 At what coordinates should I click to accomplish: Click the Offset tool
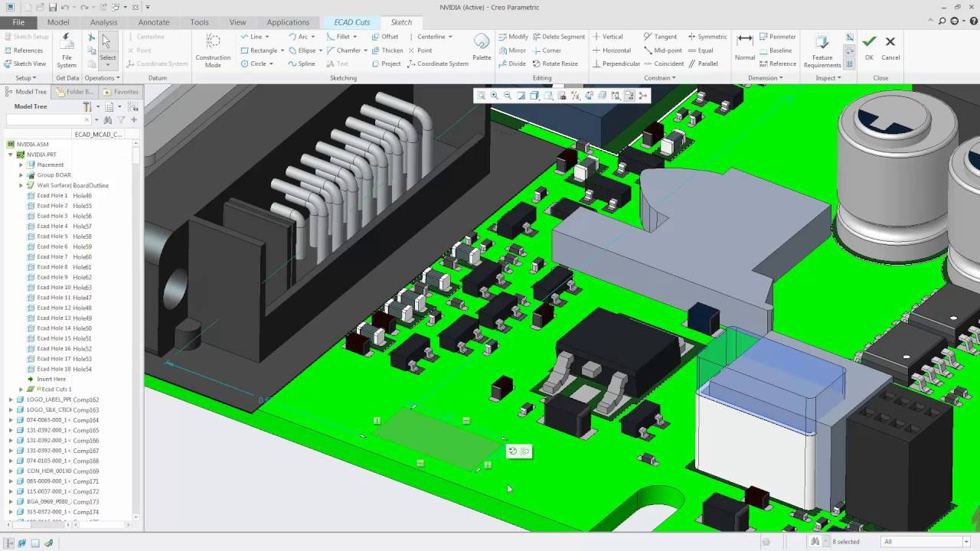385,37
